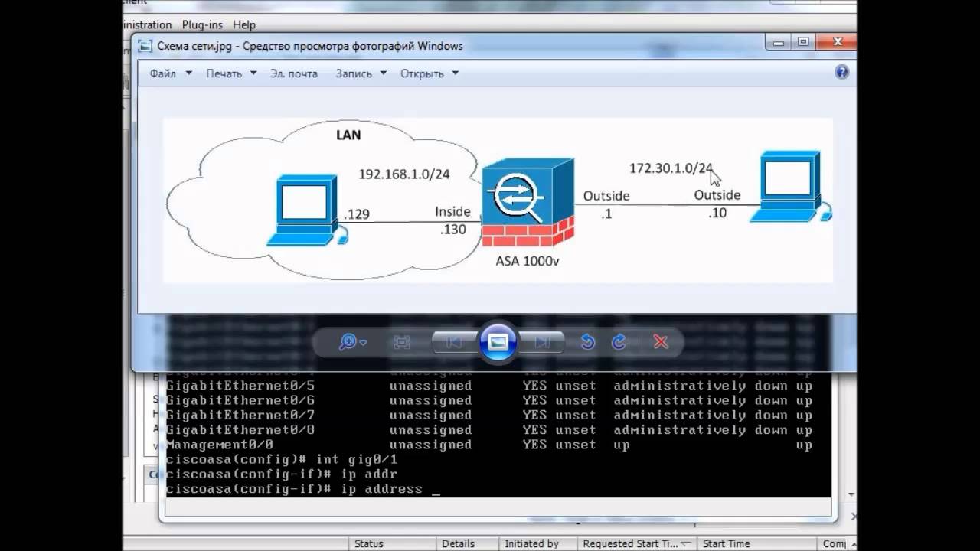The width and height of the screenshot is (980, 551).
Task: Click the Эл. почта toolbar item
Action: pos(293,73)
